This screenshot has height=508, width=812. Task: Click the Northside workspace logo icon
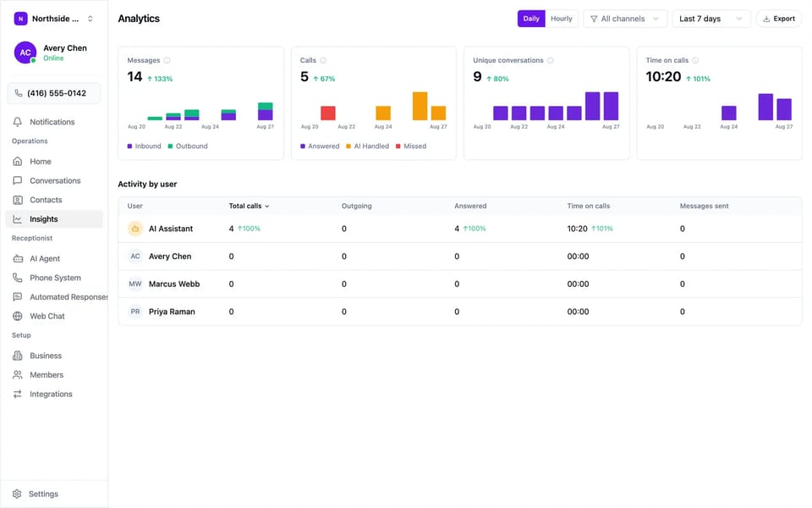[20, 19]
